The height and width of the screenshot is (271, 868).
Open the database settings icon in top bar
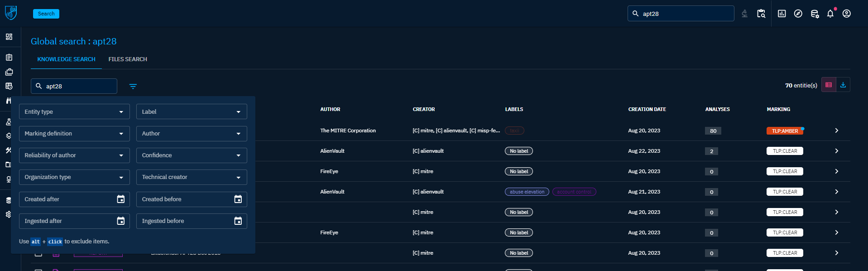[x=814, y=14]
